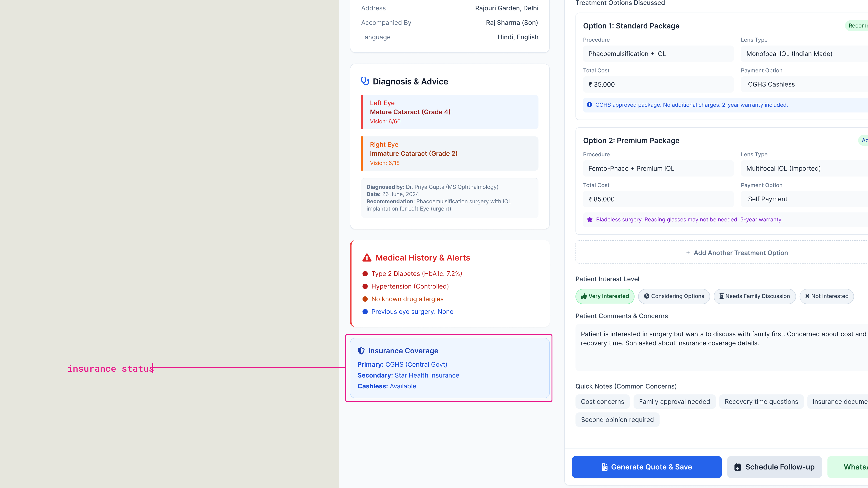The width and height of the screenshot is (868, 488).
Task: Add Recovery time questions quick note
Action: 762,402
